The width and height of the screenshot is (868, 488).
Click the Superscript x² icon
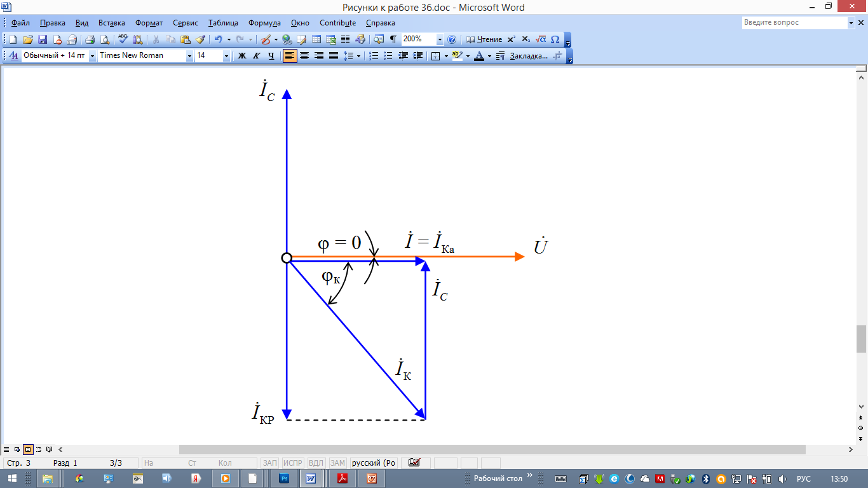pos(511,39)
